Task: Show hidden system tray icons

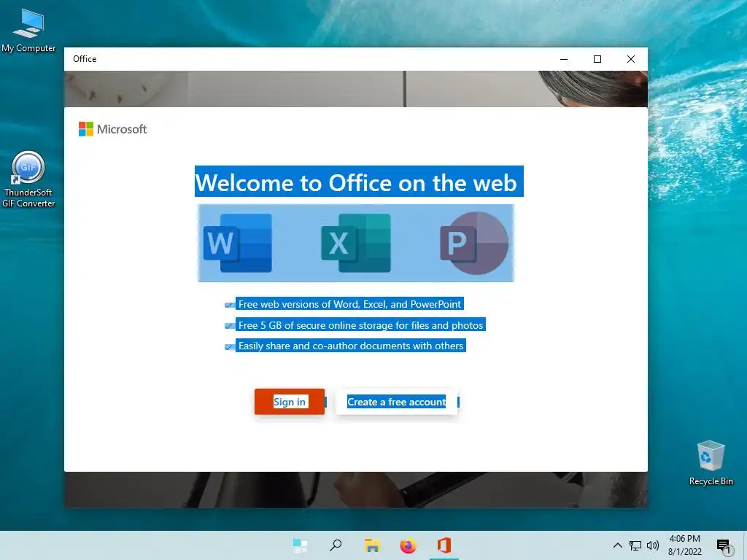Action: (617, 545)
